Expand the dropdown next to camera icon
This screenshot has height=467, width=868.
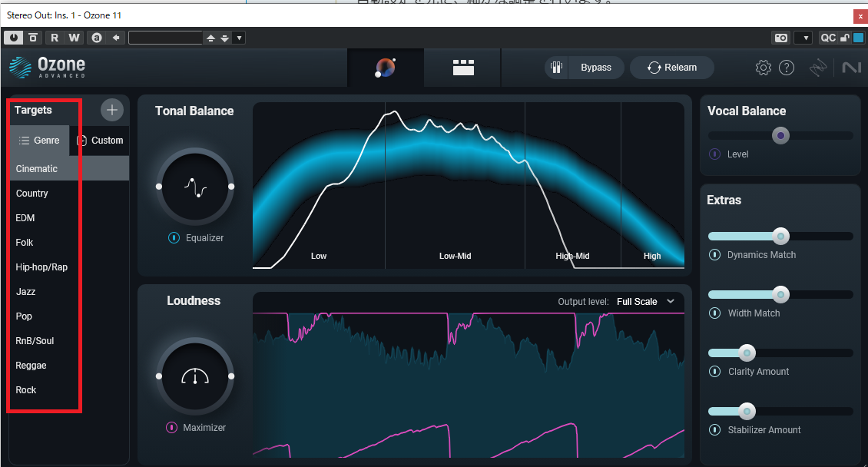tap(806, 38)
